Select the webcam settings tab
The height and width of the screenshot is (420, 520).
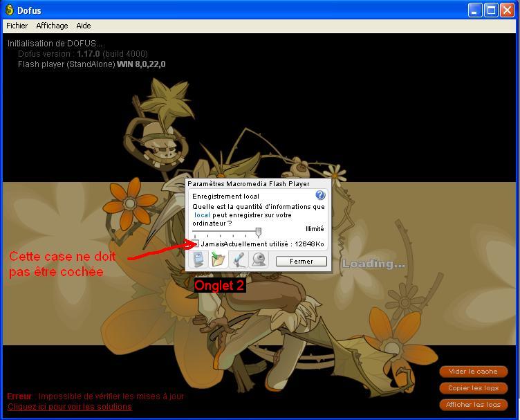[259, 259]
